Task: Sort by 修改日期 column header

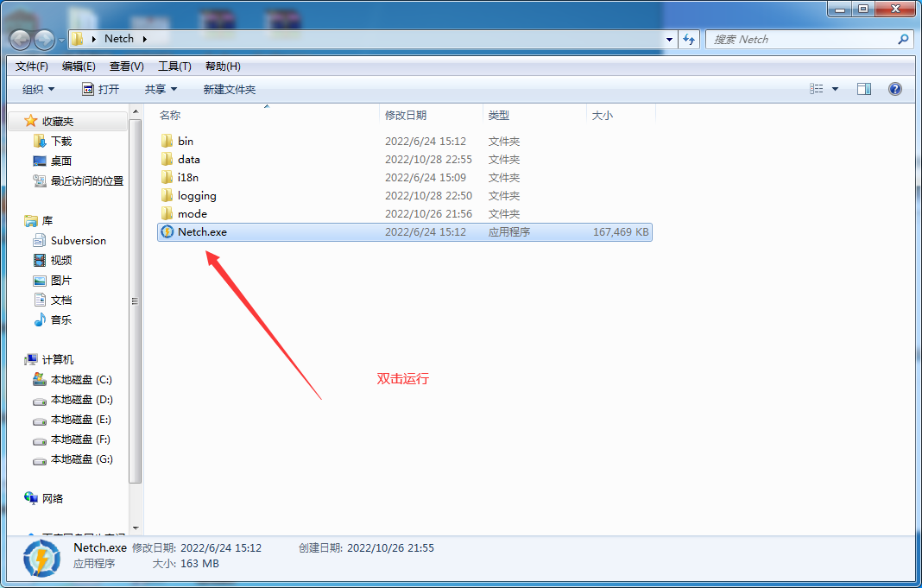Action: click(x=406, y=115)
